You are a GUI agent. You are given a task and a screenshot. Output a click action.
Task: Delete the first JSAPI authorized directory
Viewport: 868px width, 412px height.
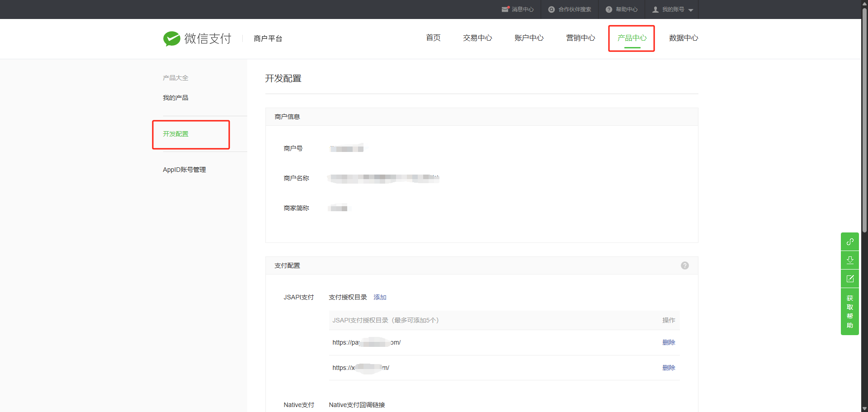(x=668, y=342)
